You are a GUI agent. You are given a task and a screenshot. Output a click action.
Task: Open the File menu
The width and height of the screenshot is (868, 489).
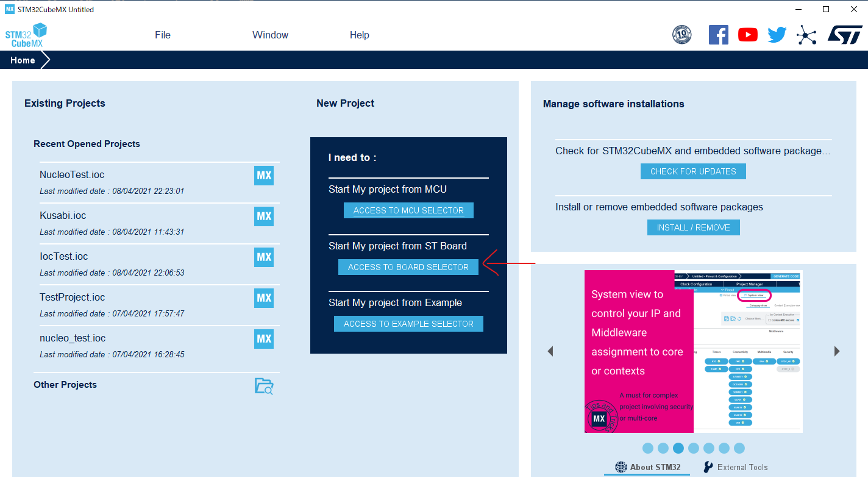click(x=163, y=35)
